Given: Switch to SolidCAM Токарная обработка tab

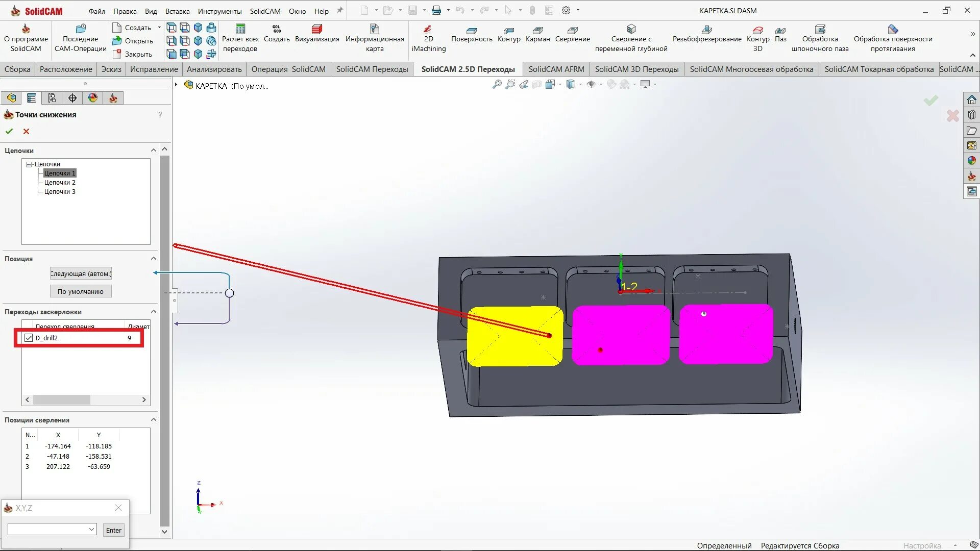Looking at the screenshot, I should pyautogui.click(x=879, y=69).
